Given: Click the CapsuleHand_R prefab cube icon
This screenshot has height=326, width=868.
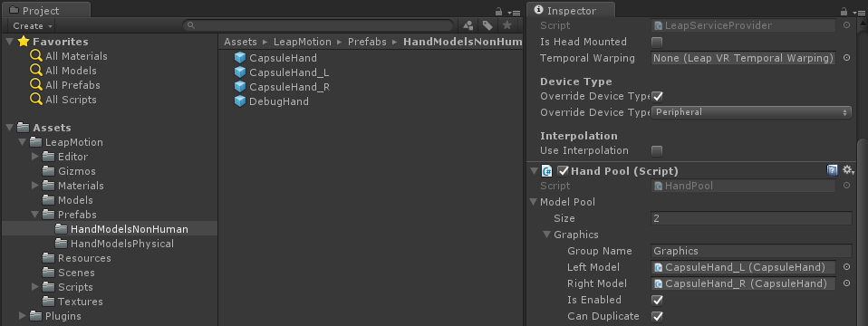Looking at the screenshot, I should point(240,87).
